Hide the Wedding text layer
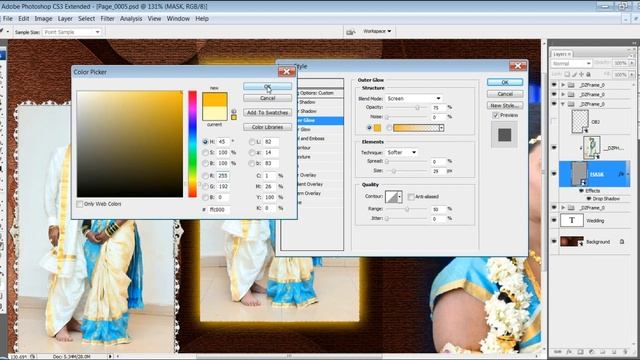640x360 pixels. [x=554, y=220]
